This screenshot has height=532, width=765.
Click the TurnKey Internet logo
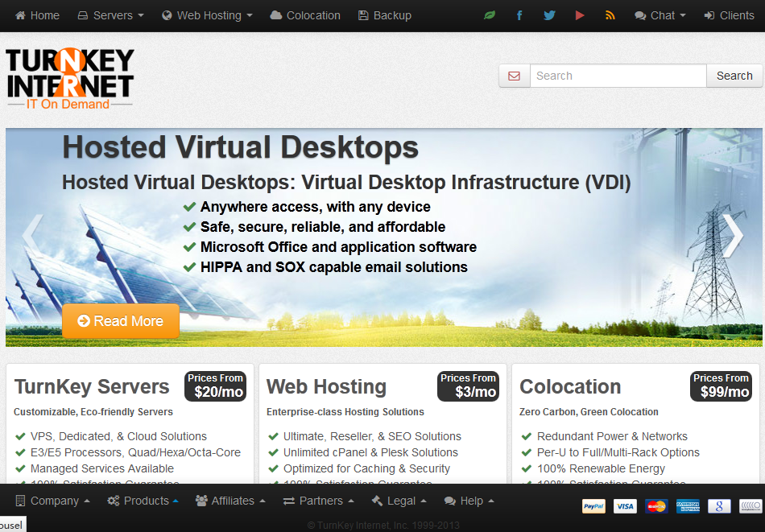click(x=70, y=79)
